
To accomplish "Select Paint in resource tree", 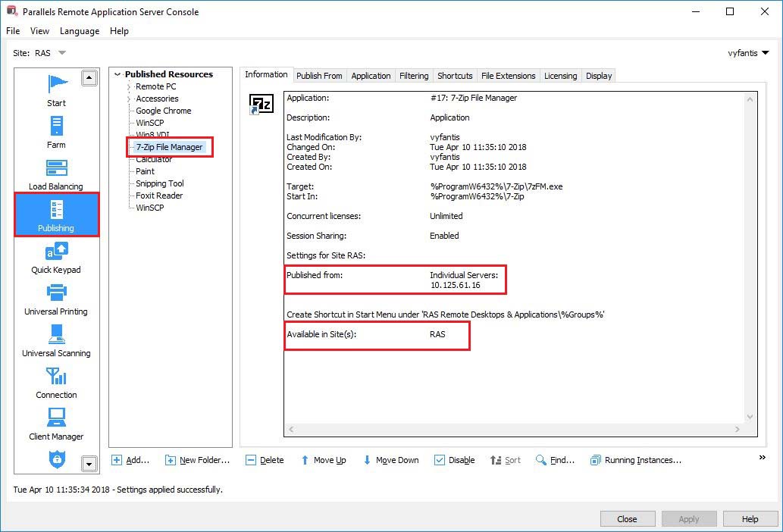I will click(145, 171).
